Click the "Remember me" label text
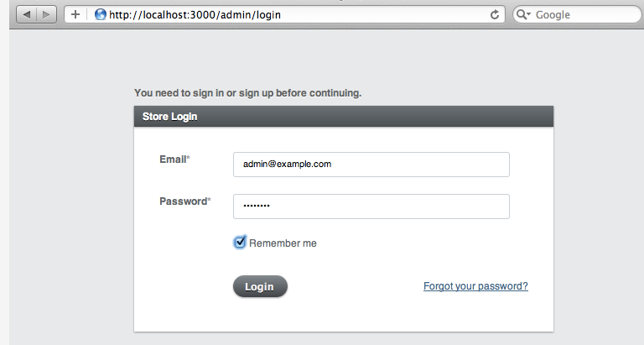 pyautogui.click(x=283, y=243)
